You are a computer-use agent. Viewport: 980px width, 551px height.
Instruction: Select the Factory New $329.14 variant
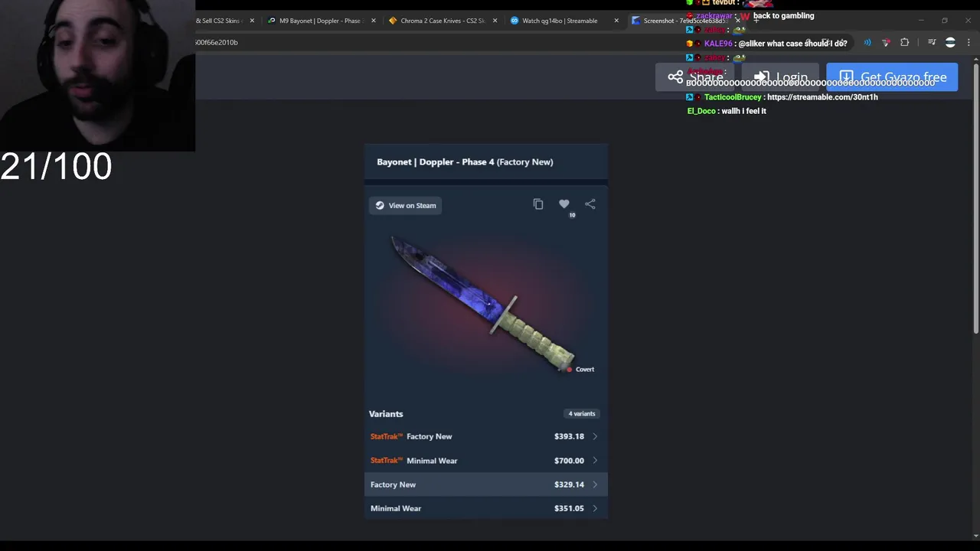point(486,484)
